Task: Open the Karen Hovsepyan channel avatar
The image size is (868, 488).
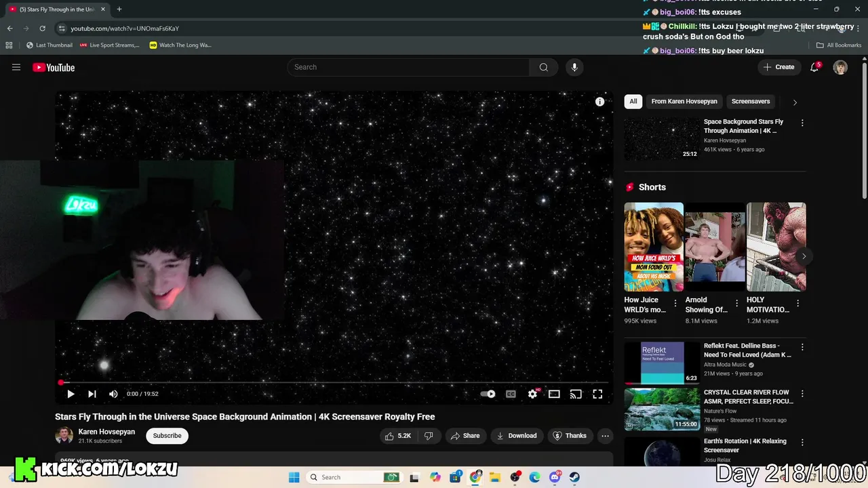Action: (x=64, y=436)
